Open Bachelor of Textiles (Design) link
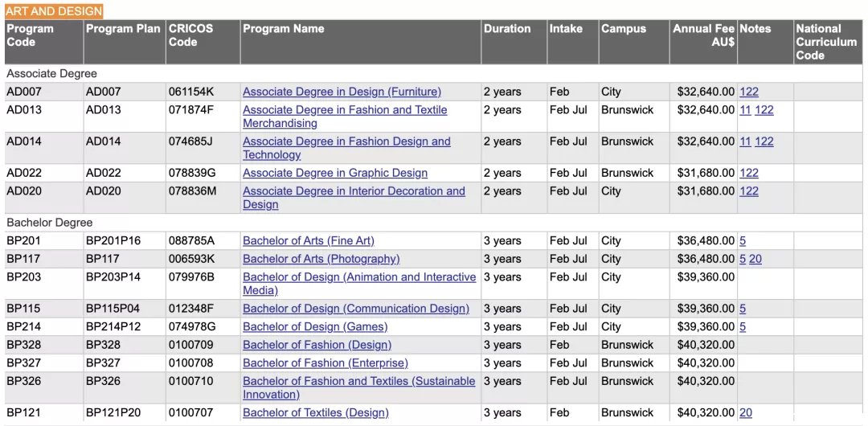Image resolution: width=868 pixels, height=426 pixels. 316,412
